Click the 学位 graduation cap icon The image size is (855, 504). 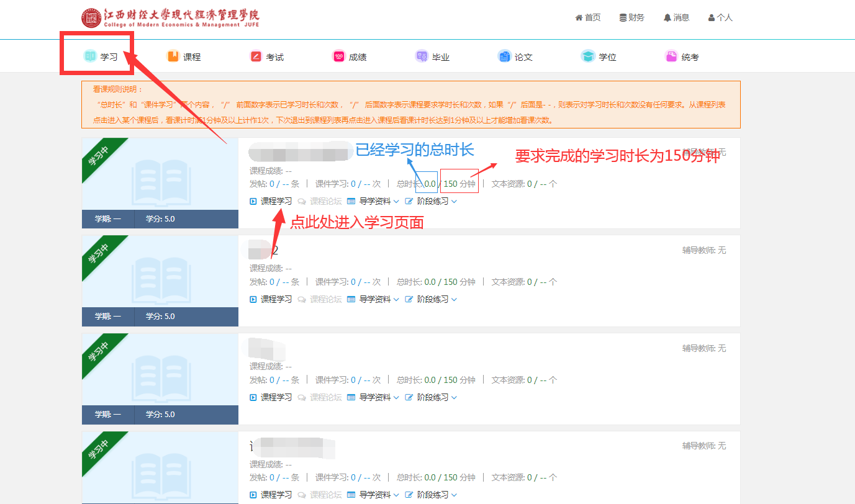587,56
